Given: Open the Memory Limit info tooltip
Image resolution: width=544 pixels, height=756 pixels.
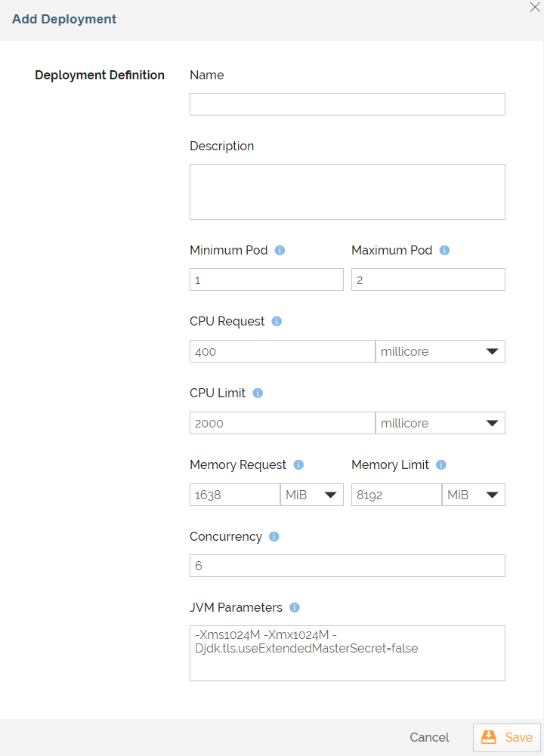Looking at the screenshot, I should click(x=443, y=464).
